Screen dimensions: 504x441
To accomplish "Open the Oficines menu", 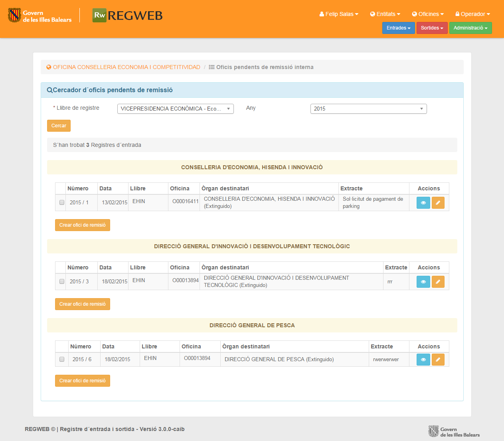I will (x=428, y=14).
